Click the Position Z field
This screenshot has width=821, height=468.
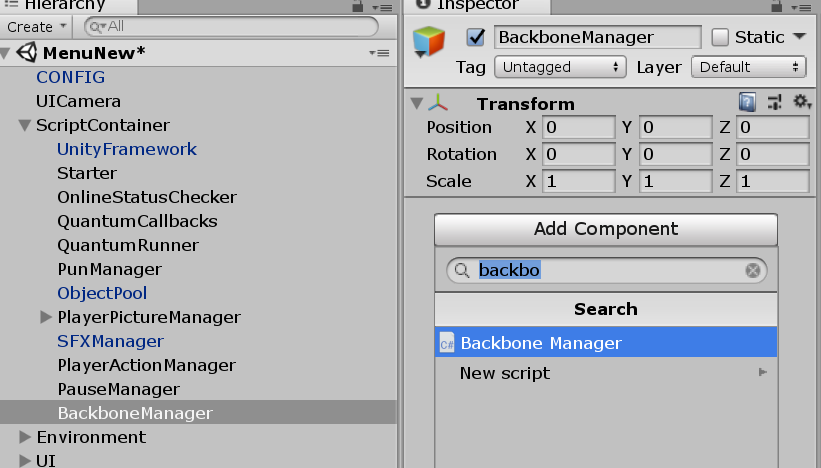[772, 127]
